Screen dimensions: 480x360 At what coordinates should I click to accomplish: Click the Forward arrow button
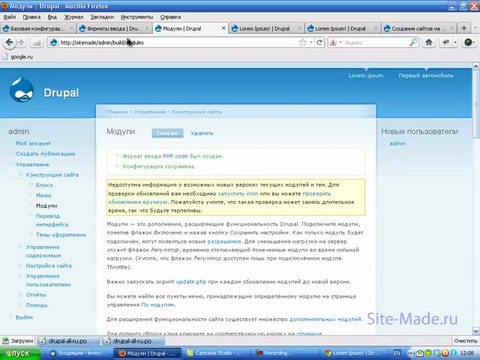[x=21, y=43]
